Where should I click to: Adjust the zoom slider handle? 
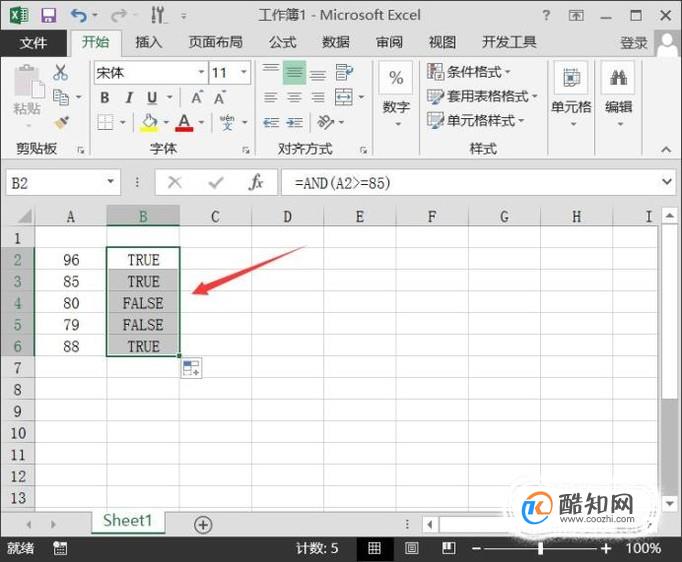(x=540, y=549)
